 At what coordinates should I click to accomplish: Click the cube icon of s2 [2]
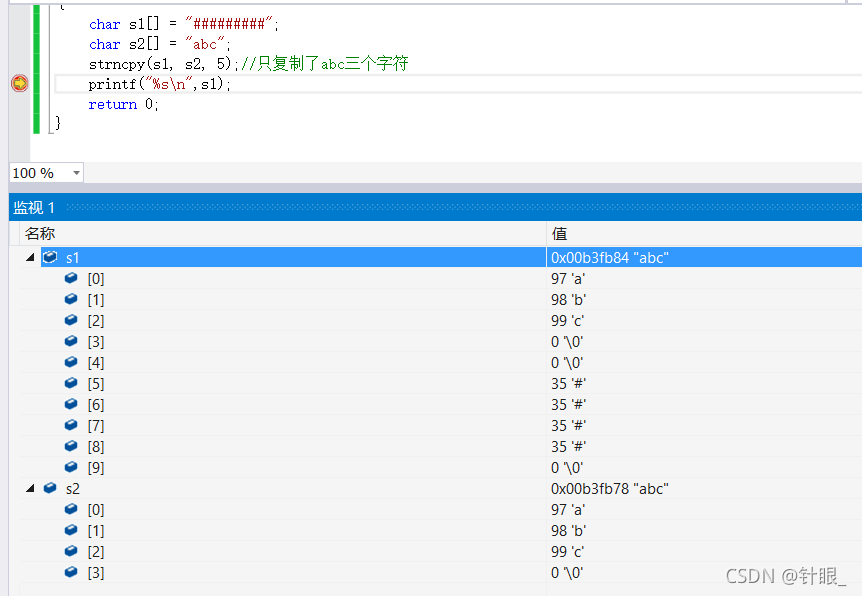point(71,551)
